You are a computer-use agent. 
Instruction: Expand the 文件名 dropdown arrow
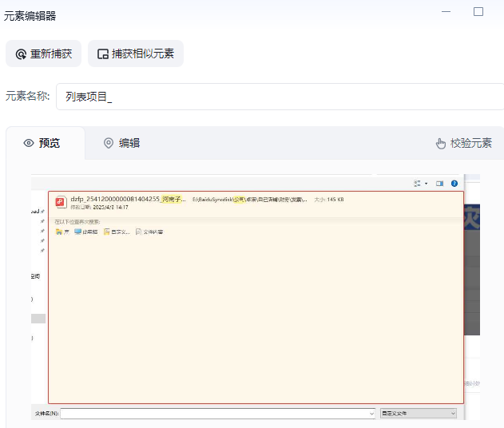(371, 414)
